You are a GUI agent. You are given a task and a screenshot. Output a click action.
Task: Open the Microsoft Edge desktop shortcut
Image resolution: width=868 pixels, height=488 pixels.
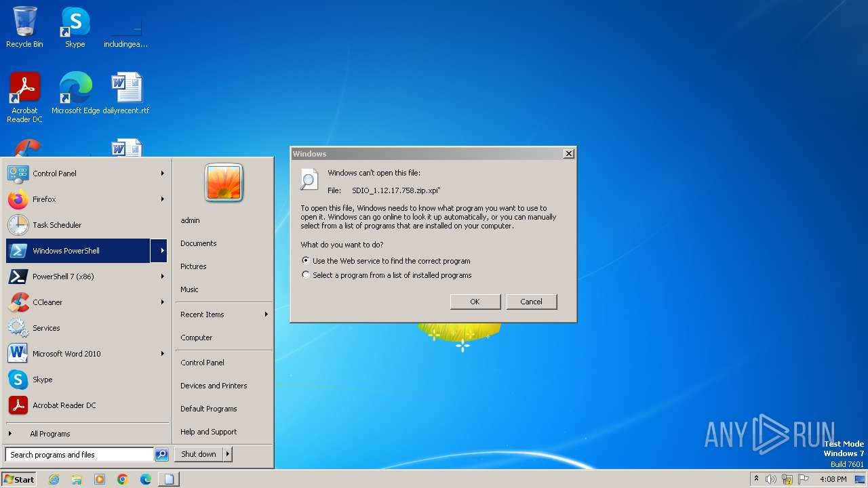[x=75, y=94]
